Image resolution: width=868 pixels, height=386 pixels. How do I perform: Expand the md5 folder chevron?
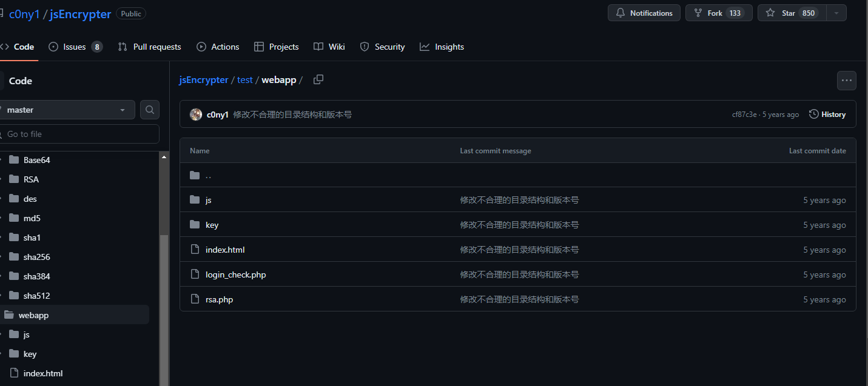(x=1, y=218)
